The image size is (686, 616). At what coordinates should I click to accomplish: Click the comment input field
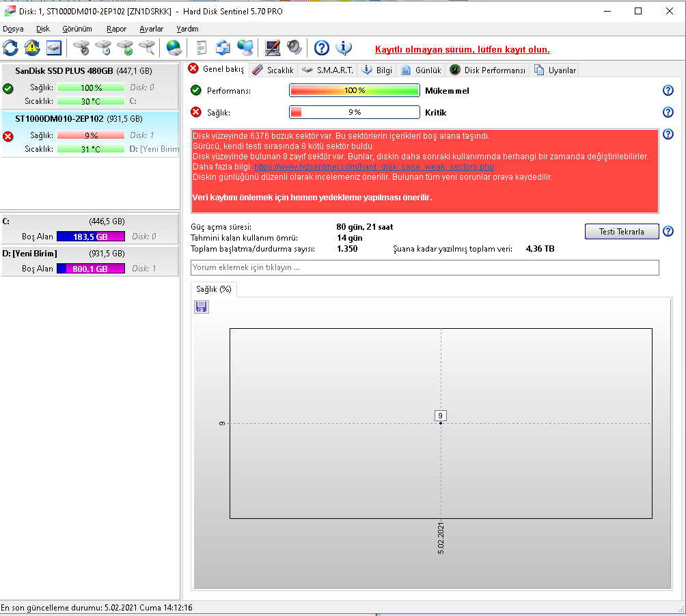coord(424,267)
